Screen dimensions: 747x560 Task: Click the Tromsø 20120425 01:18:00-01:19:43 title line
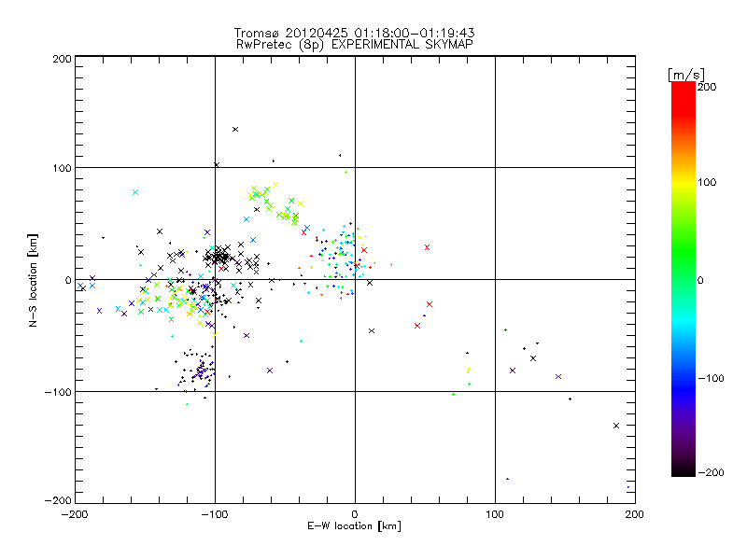[x=355, y=33]
